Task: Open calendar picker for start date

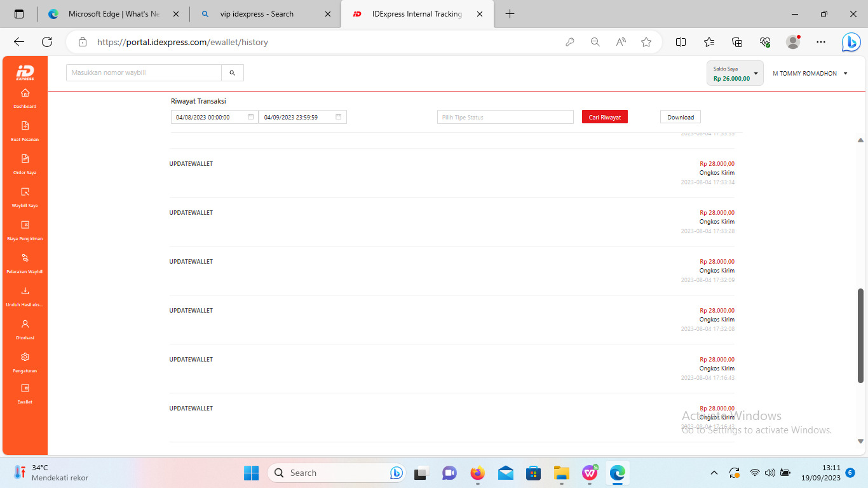Action: (251, 117)
